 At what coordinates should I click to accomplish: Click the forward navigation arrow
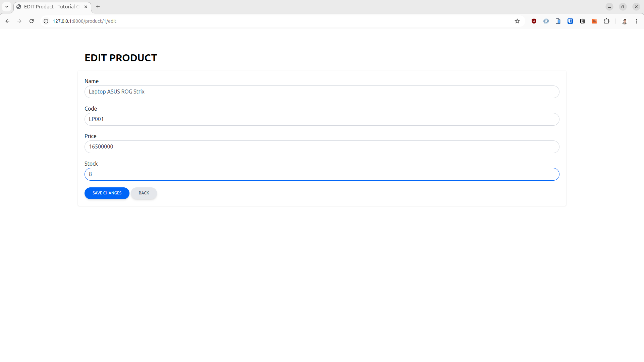click(x=19, y=21)
